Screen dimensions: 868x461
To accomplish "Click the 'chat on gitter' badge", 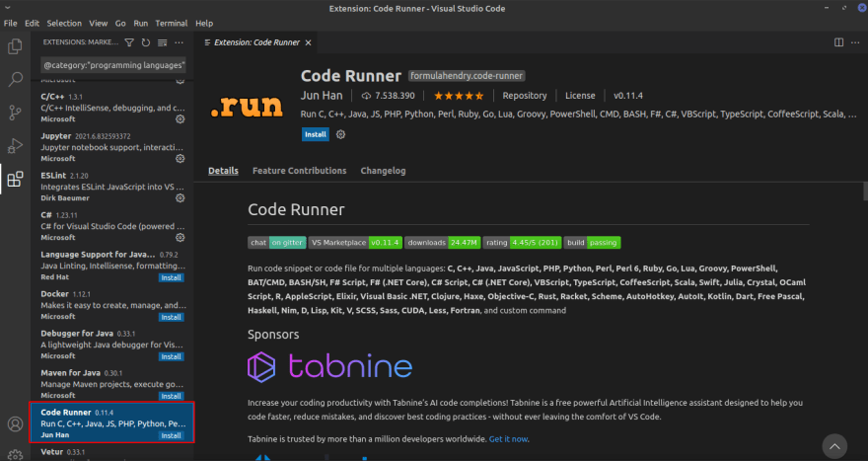I will tap(277, 243).
